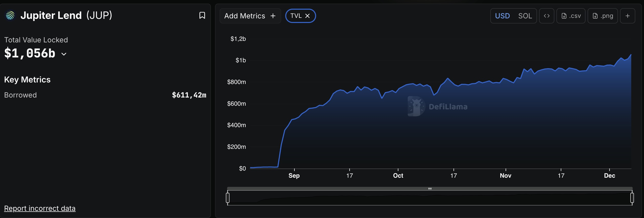Download chart image as .png

click(x=603, y=16)
